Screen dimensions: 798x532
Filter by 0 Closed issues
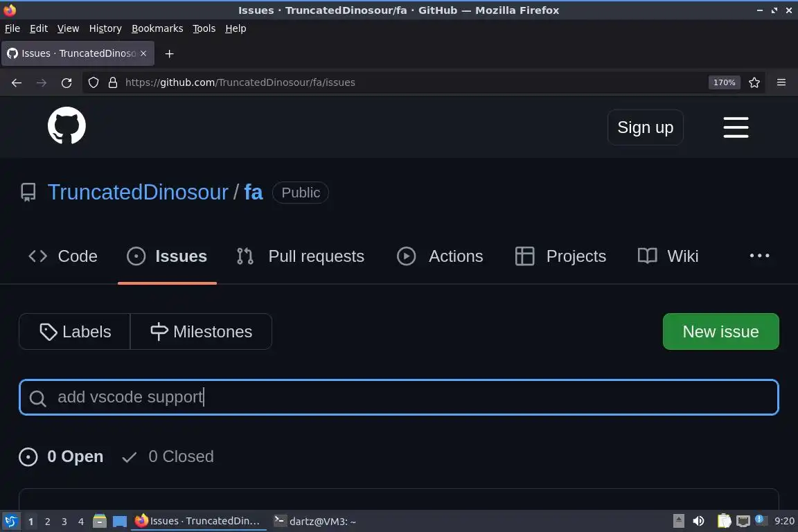coord(168,456)
